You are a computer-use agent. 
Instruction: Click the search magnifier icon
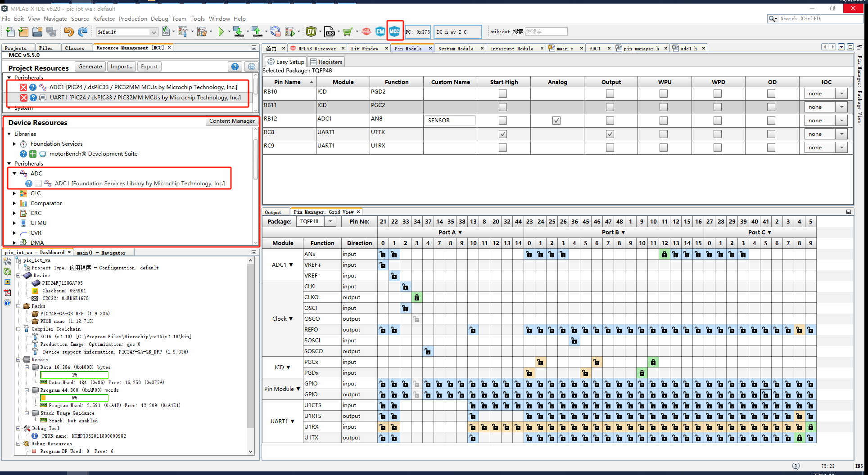(x=773, y=18)
